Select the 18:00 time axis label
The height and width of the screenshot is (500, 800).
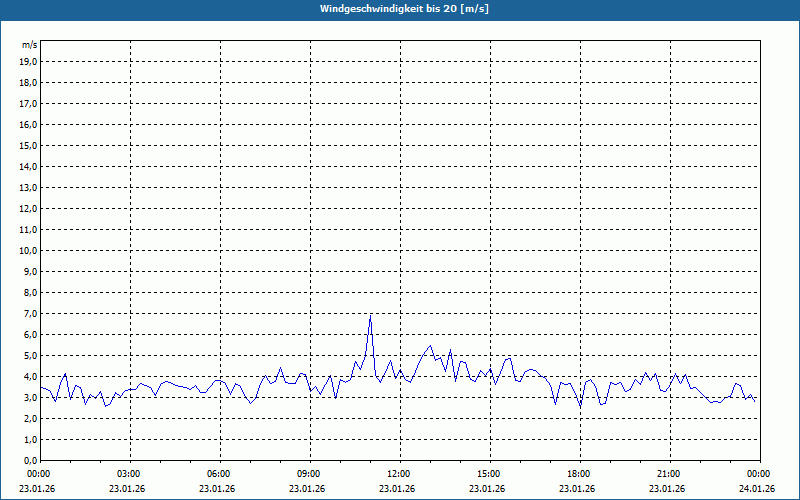[x=579, y=473]
